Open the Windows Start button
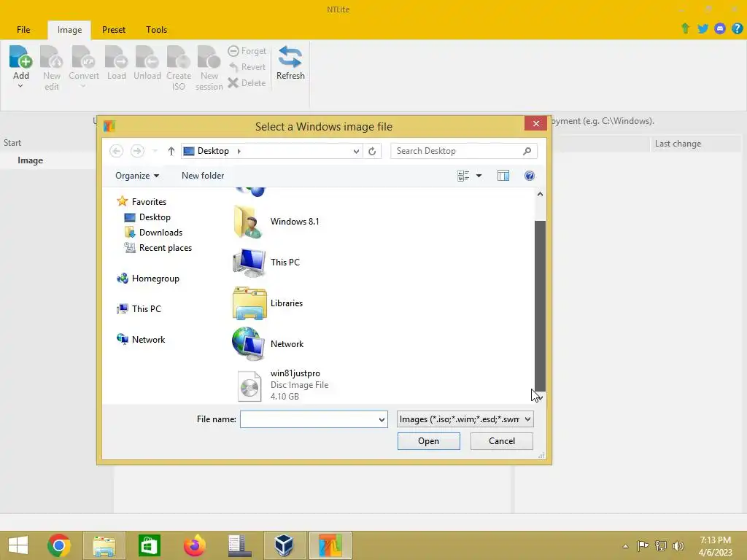The height and width of the screenshot is (560, 747). click(x=18, y=545)
